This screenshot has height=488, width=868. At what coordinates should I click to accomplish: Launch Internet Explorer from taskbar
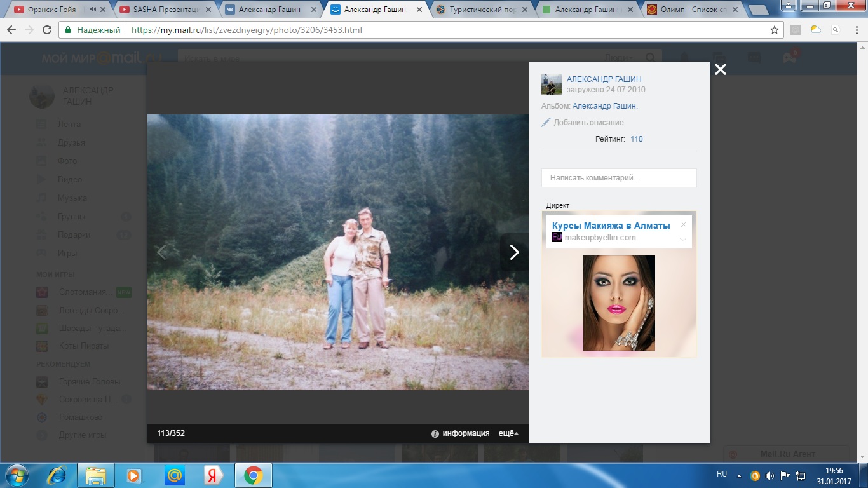tap(57, 475)
